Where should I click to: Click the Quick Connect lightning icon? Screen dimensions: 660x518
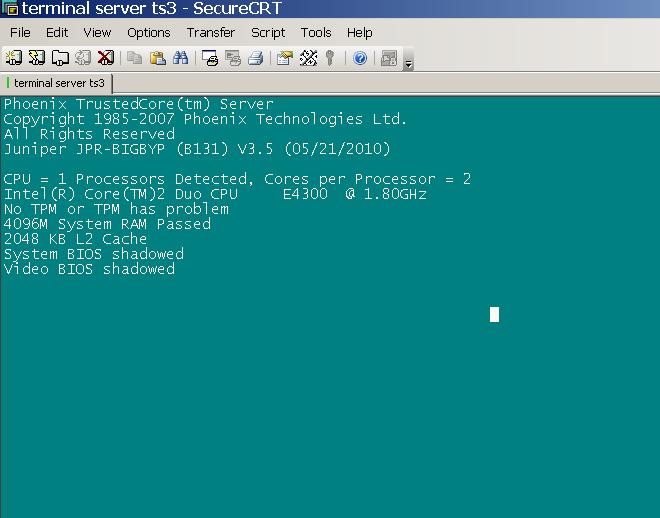(x=37, y=58)
